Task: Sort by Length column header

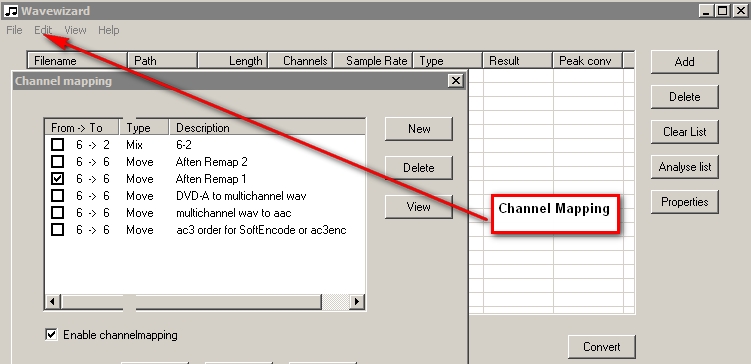Action: click(x=233, y=61)
